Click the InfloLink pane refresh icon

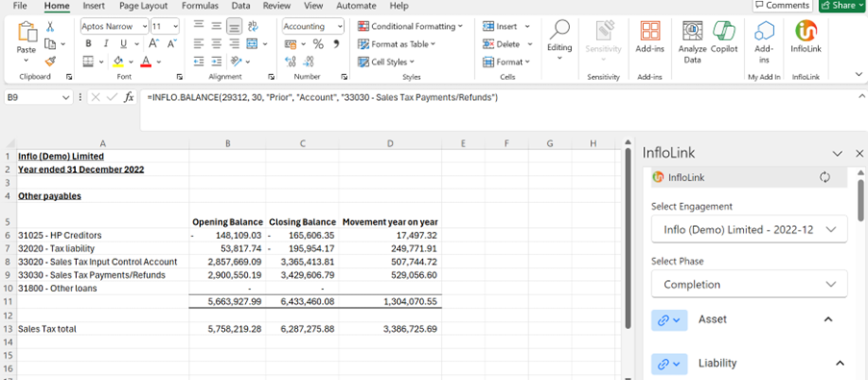click(x=825, y=177)
